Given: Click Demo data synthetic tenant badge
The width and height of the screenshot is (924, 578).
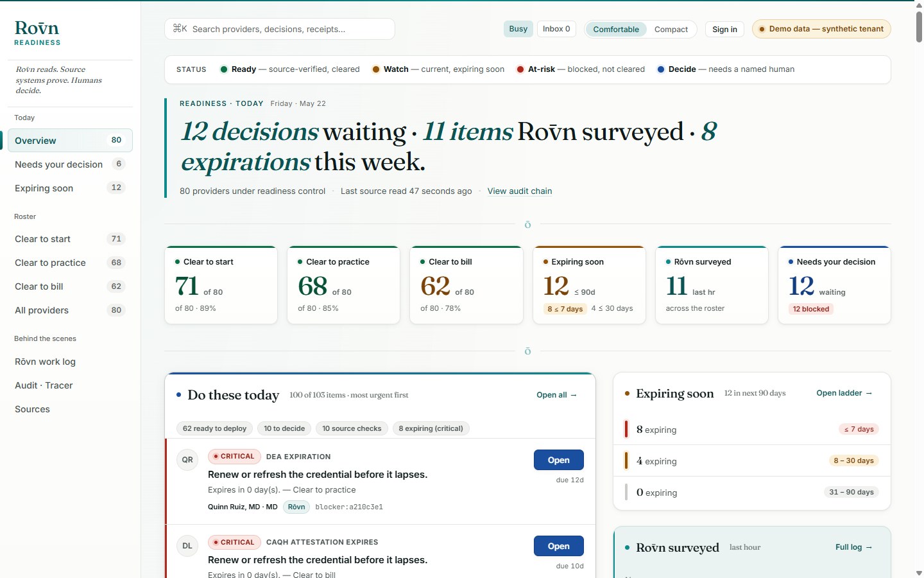Looking at the screenshot, I should (x=821, y=29).
